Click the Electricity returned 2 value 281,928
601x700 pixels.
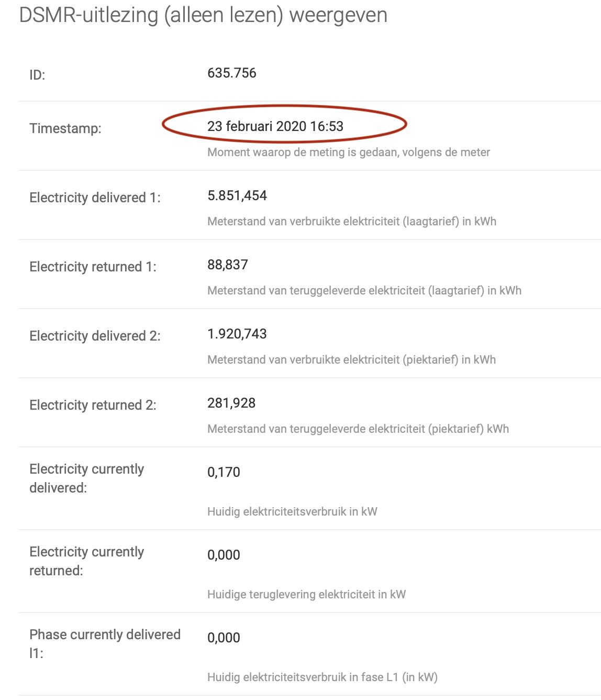231,403
